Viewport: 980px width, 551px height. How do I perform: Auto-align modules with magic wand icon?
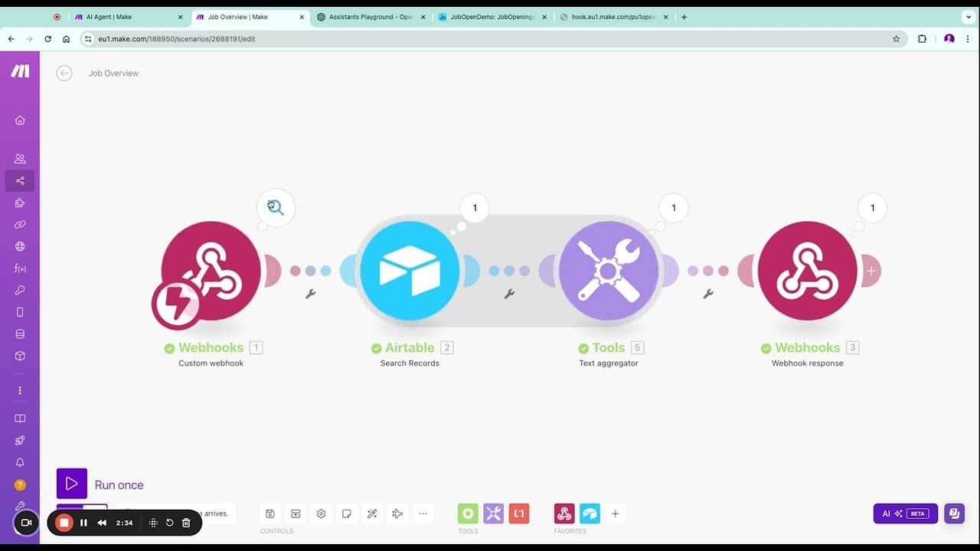(x=372, y=514)
